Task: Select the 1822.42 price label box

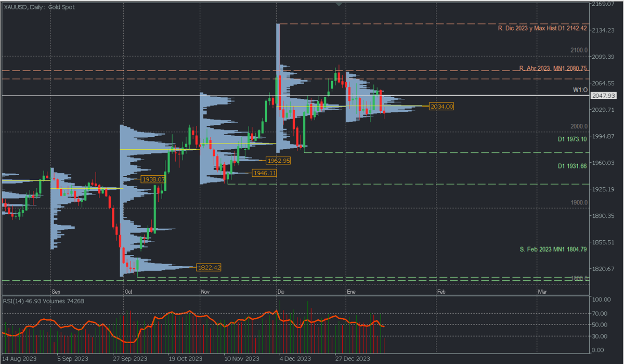Action: (x=209, y=268)
